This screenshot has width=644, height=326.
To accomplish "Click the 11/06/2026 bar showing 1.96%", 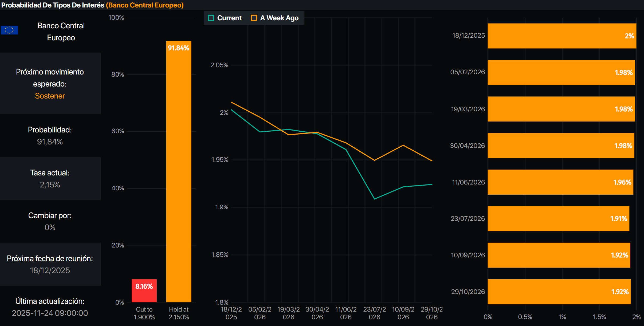I will (x=560, y=182).
